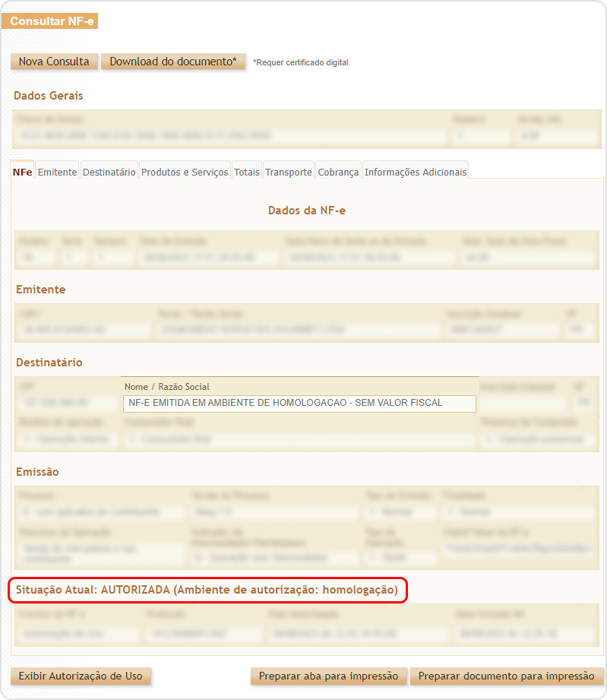Image resolution: width=607 pixels, height=700 pixels.
Task: Select the NFe tab
Action: (x=22, y=172)
